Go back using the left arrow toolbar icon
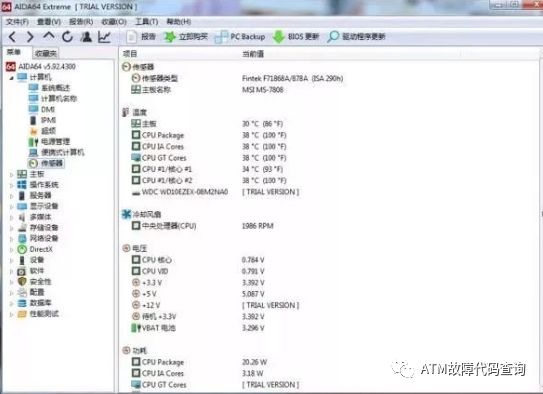 (x=12, y=37)
